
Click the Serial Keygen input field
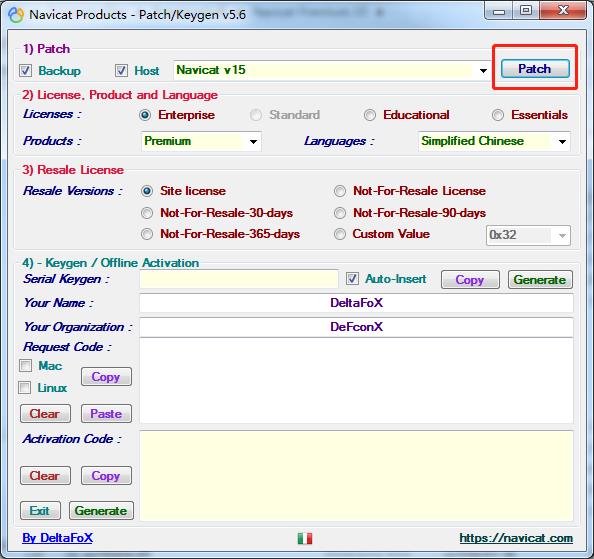click(239, 280)
